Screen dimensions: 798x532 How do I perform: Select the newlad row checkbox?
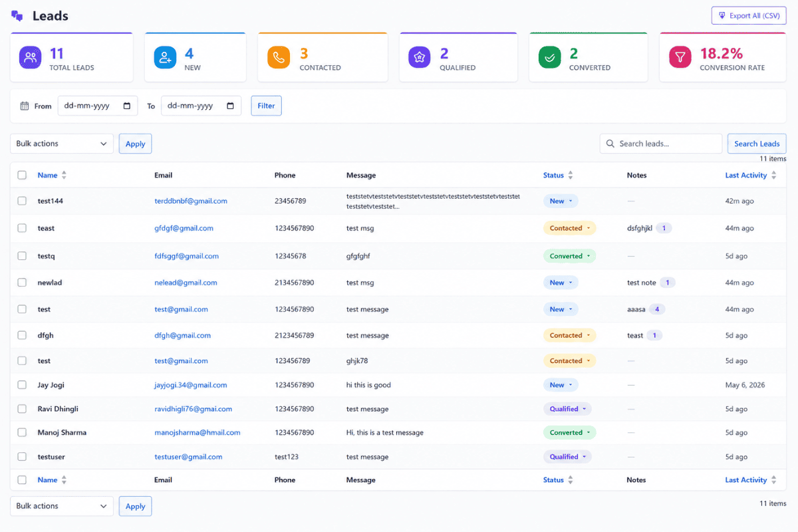(22, 283)
